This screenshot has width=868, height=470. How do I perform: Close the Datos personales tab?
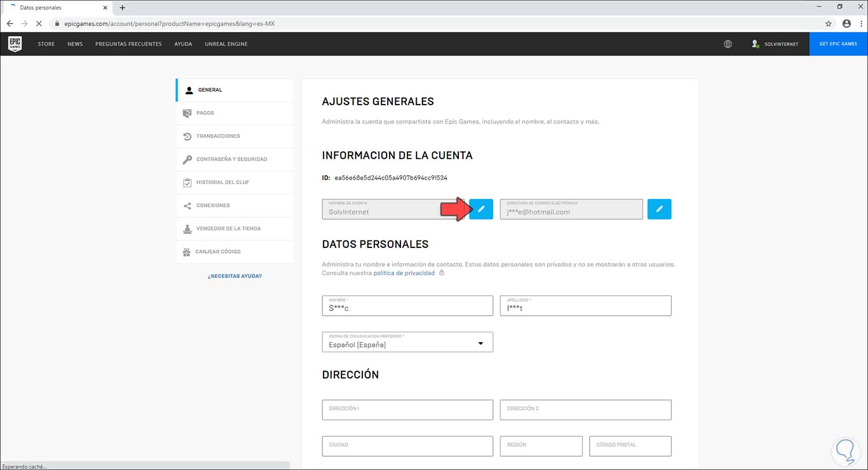coord(105,8)
